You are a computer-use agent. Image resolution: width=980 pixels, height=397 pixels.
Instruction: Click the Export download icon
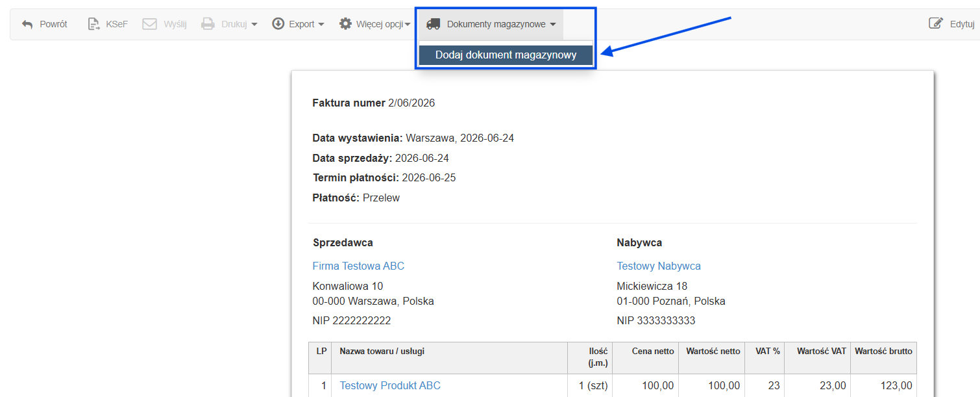(278, 24)
